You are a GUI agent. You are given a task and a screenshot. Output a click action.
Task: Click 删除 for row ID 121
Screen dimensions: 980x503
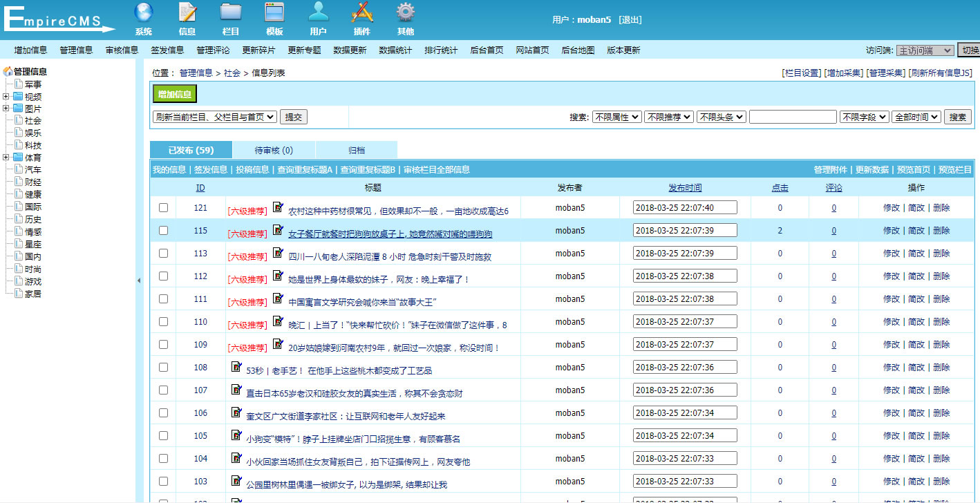[941, 208]
